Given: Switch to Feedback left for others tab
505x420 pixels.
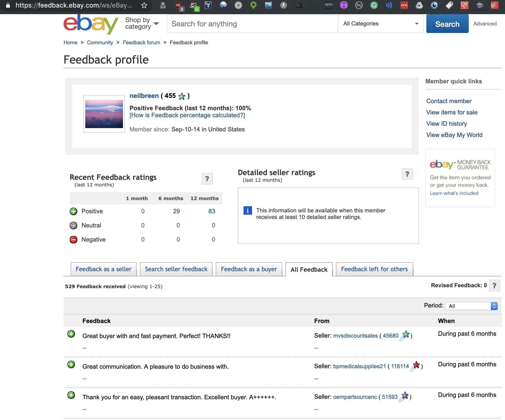Looking at the screenshot, I should pos(374,269).
